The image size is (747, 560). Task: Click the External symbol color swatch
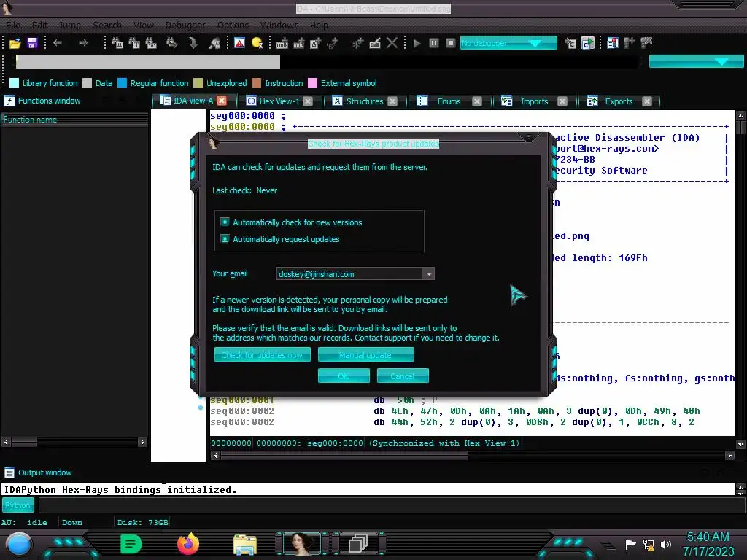[312, 83]
